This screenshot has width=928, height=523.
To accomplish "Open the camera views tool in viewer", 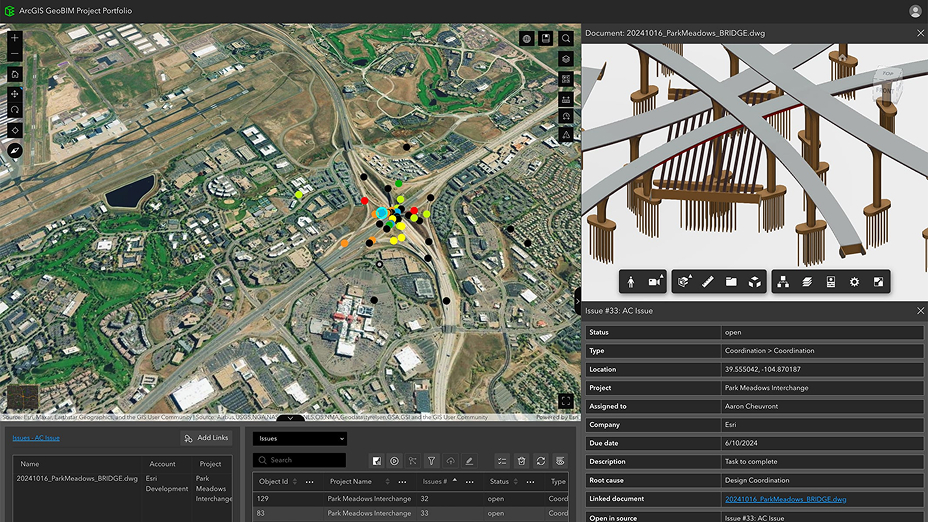I will tap(655, 282).
